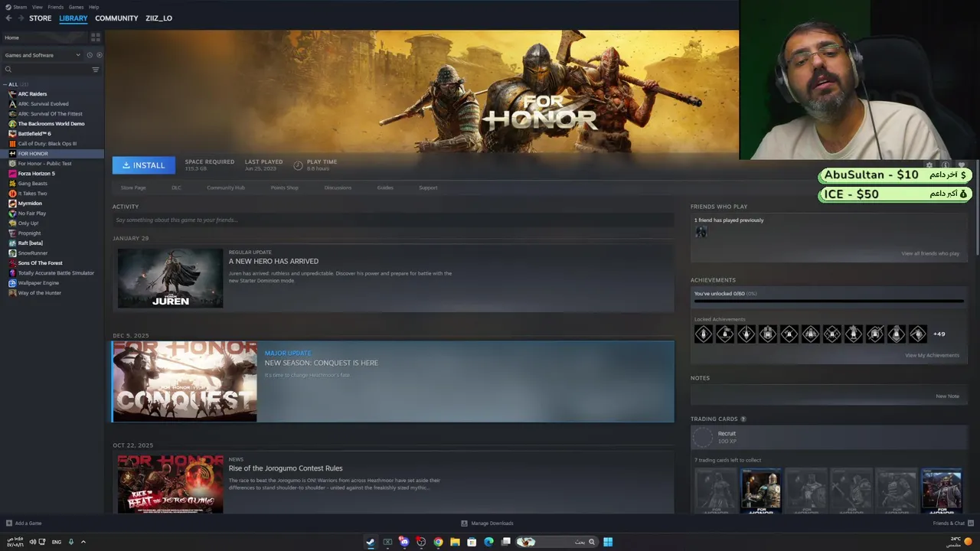Image resolution: width=980 pixels, height=551 pixels.
Task: Open Discord from the taskbar
Action: click(404, 542)
